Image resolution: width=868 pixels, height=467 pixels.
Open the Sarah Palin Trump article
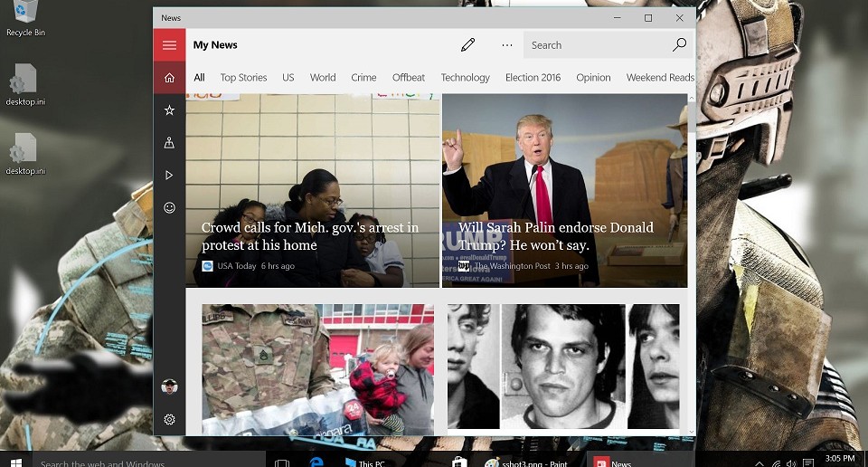[x=564, y=191]
